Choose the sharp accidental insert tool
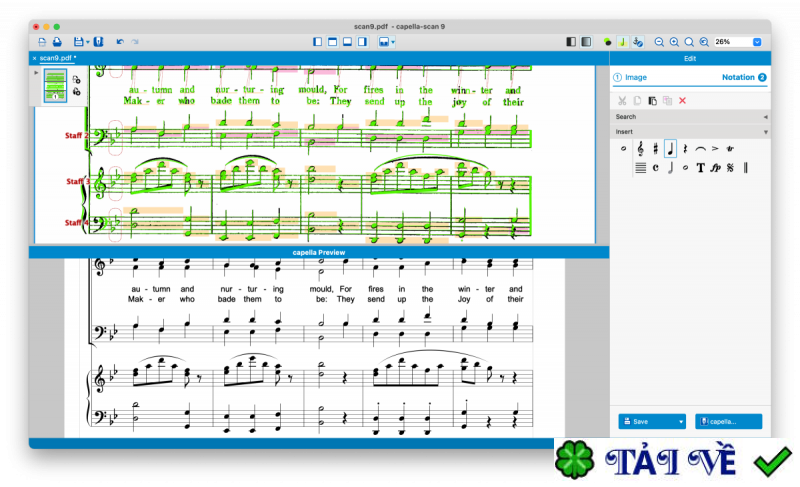The width and height of the screenshot is (800, 487). 655,149
